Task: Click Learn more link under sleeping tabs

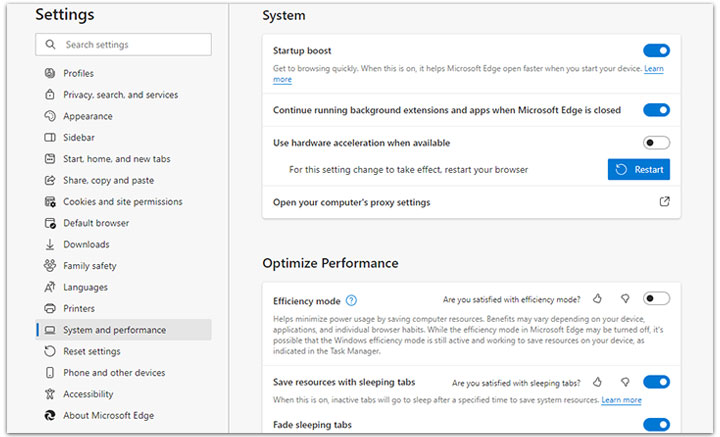Action: click(621, 400)
